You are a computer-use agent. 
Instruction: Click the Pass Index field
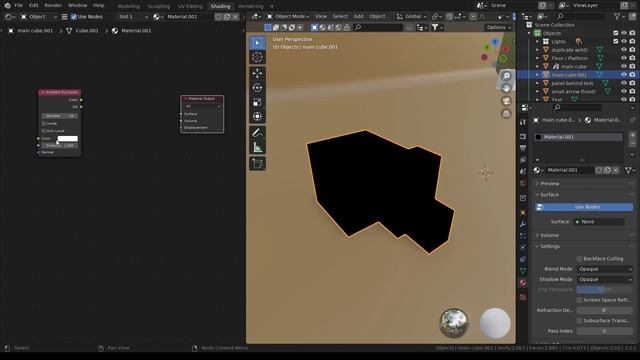click(x=605, y=331)
